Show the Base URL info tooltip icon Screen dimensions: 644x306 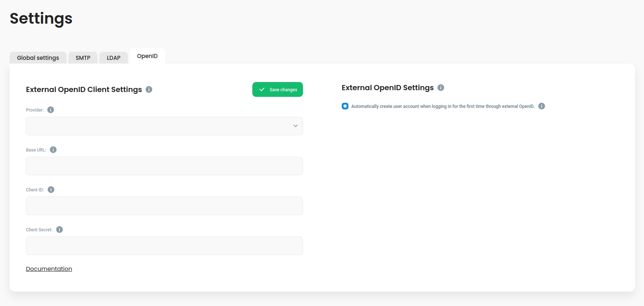53,150
